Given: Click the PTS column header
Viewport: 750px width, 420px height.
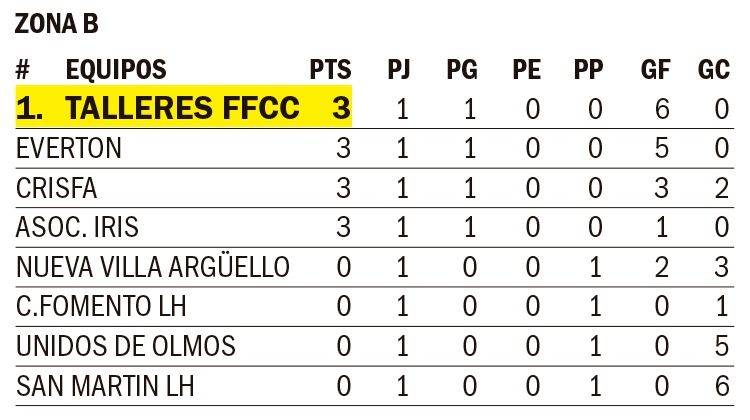Looking at the screenshot, I should pos(331,70).
